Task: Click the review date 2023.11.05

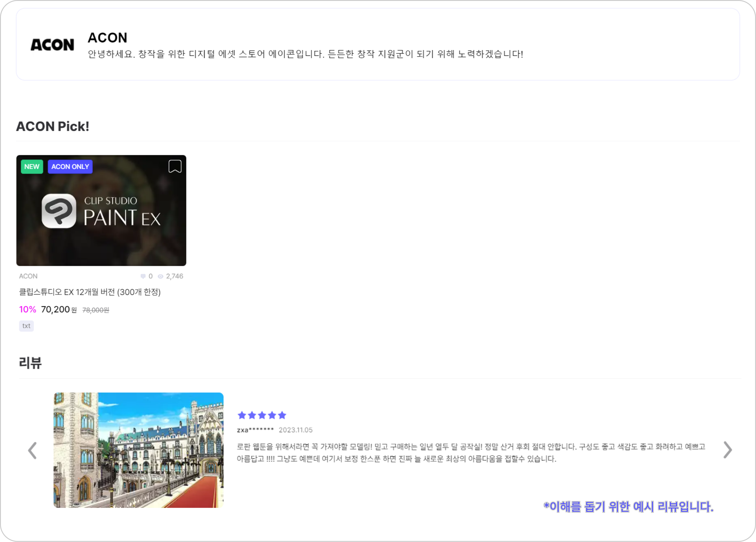Action: [296, 430]
